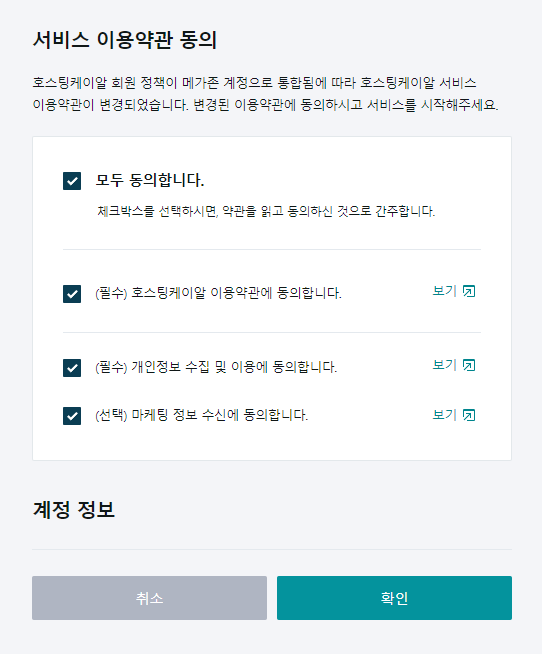Click the (필수) 개인정보 수집 및 이용 label
Screen dimensions: 542x654
[x=216, y=367]
